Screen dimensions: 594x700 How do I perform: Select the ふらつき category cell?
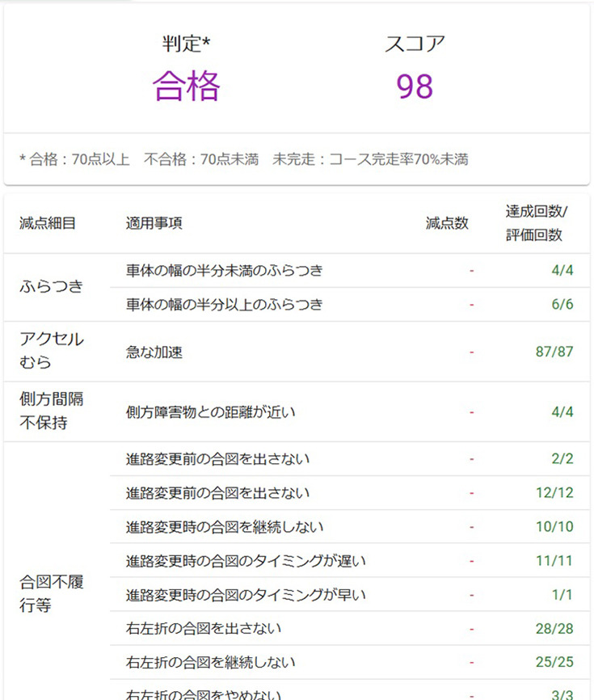click(52, 286)
